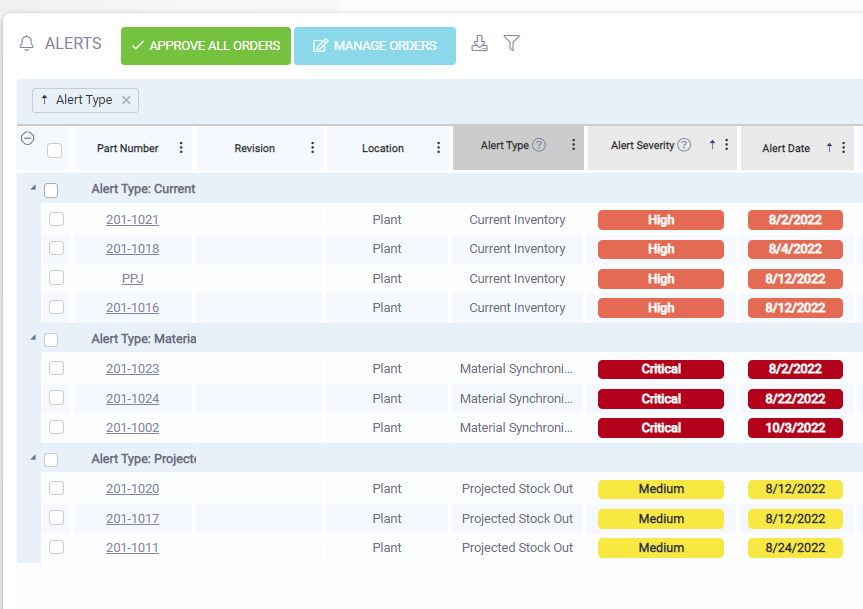Screen dimensions: 863x609
Task: Collapse the Alert Type: Current group
Action: [33, 188]
